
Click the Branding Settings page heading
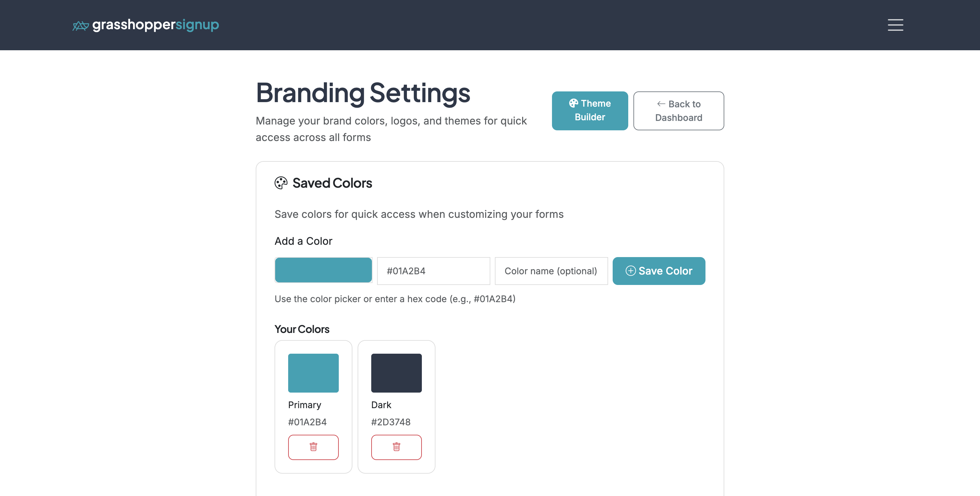(x=363, y=93)
